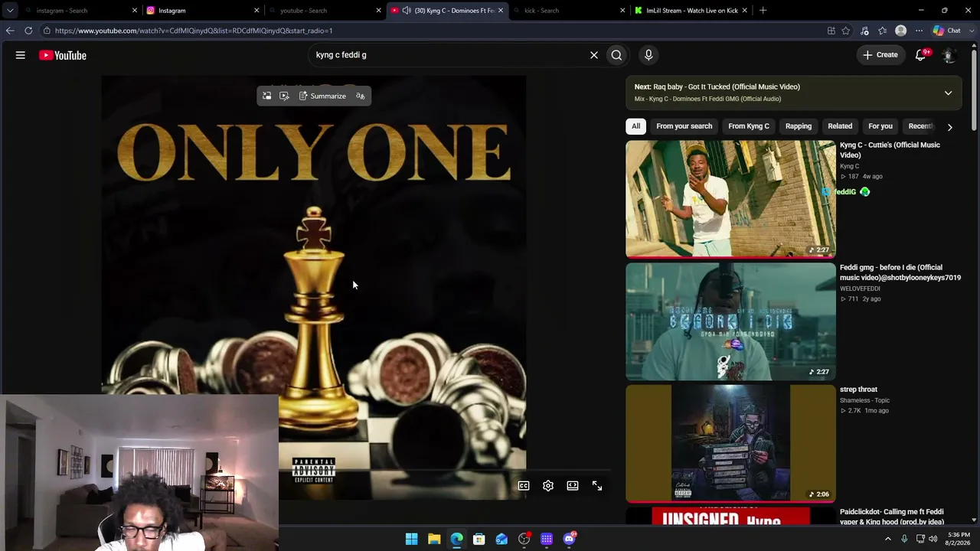The width and height of the screenshot is (980, 551).
Task: Open Outlook from the taskbar
Action: (501, 539)
